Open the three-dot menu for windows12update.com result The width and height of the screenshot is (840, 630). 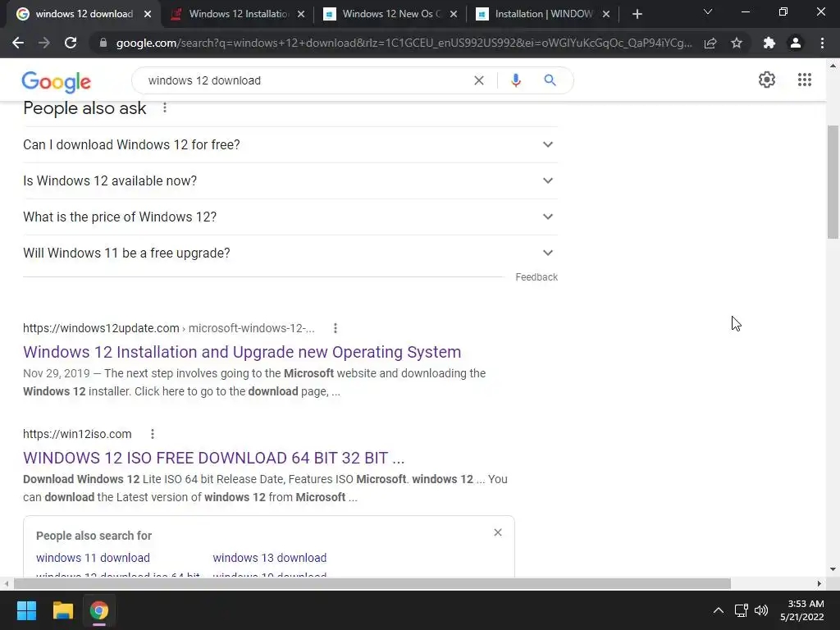[x=336, y=328]
